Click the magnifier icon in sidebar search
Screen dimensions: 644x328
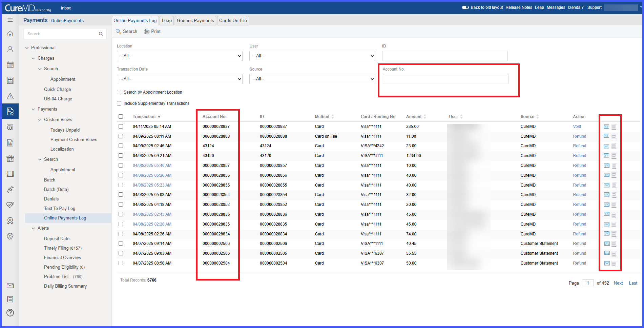pos(101,34)
